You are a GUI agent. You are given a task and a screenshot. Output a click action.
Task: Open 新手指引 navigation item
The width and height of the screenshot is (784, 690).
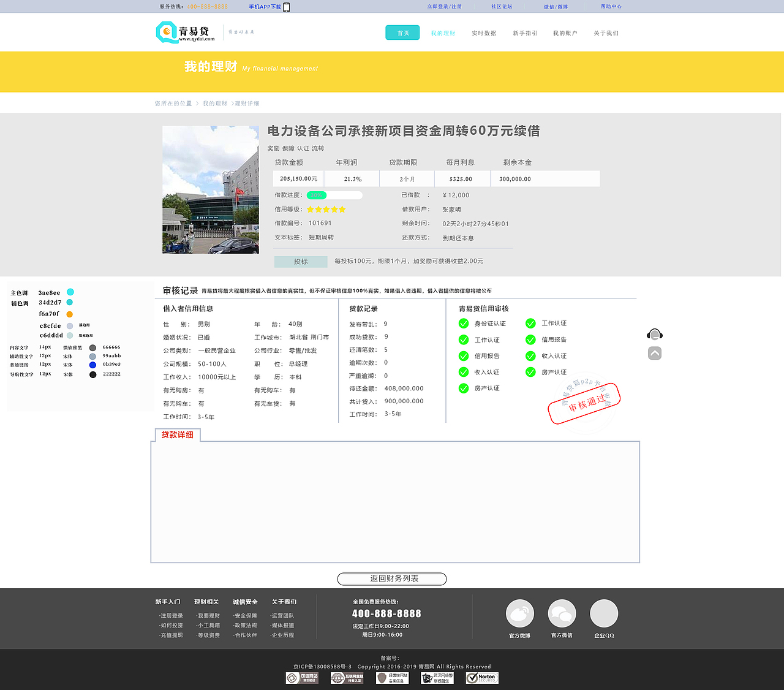(525, 33)
